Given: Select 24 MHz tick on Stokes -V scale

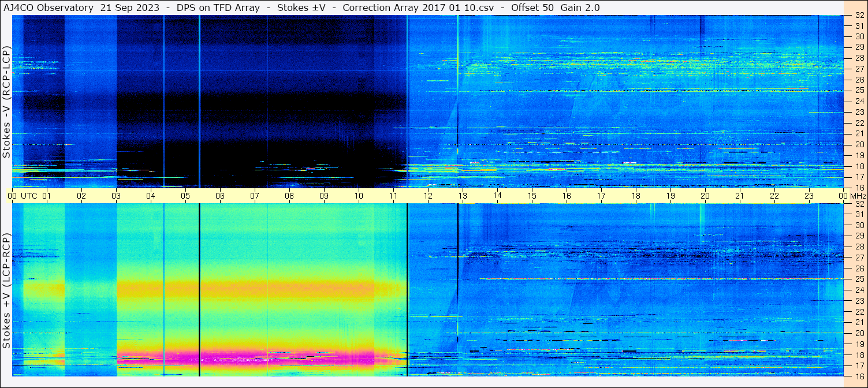Looking at the screenshot, I should [859, 102].
